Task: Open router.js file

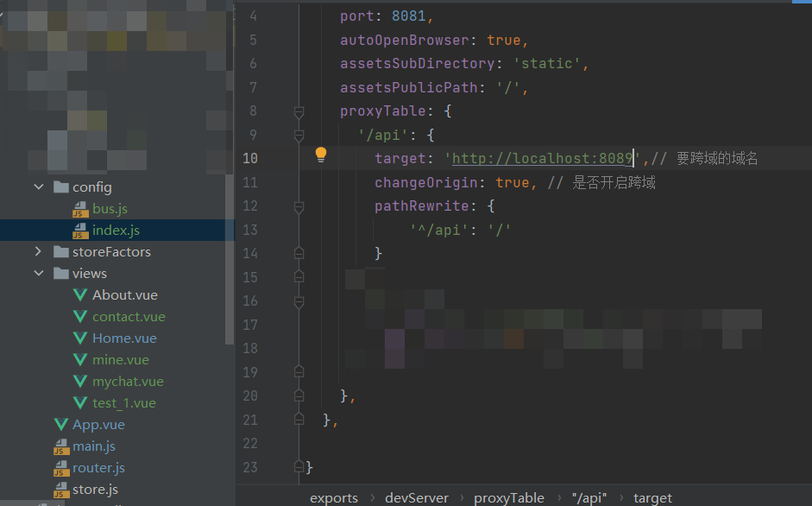Action: [x=98, y=468]
